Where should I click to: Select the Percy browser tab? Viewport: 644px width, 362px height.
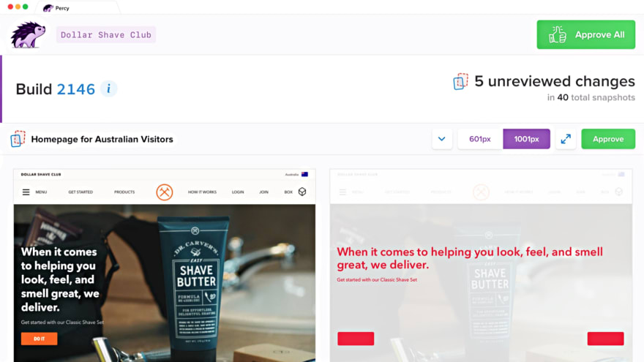click(78, 8)
